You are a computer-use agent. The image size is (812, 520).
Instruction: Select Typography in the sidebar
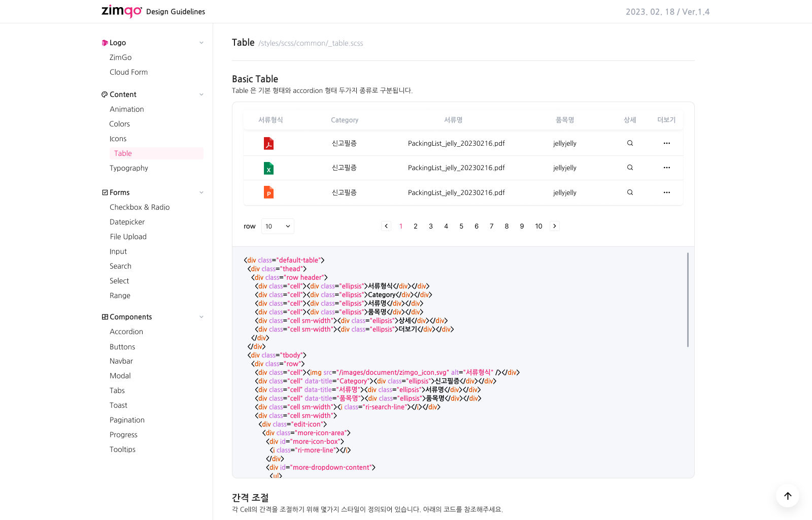pos(129,168)
